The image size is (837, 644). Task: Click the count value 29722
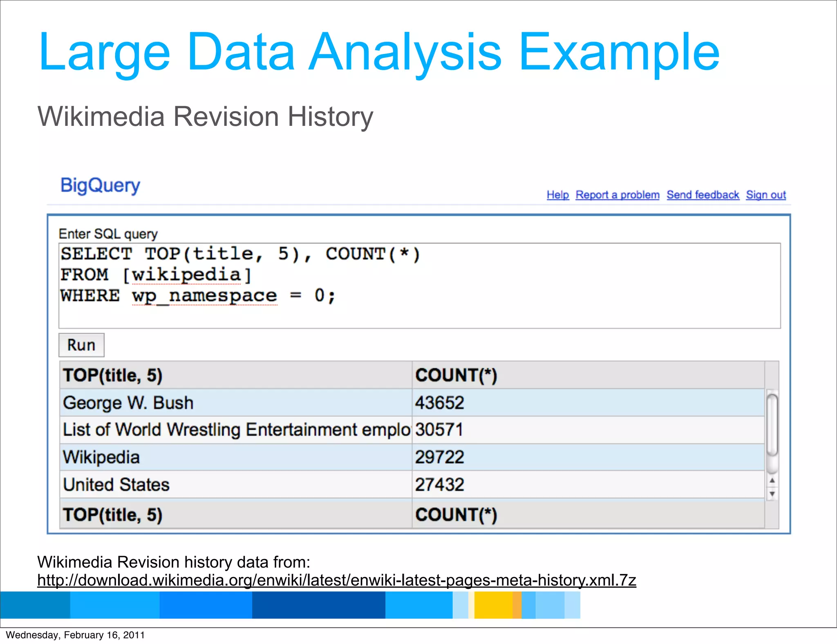[440, 457]
